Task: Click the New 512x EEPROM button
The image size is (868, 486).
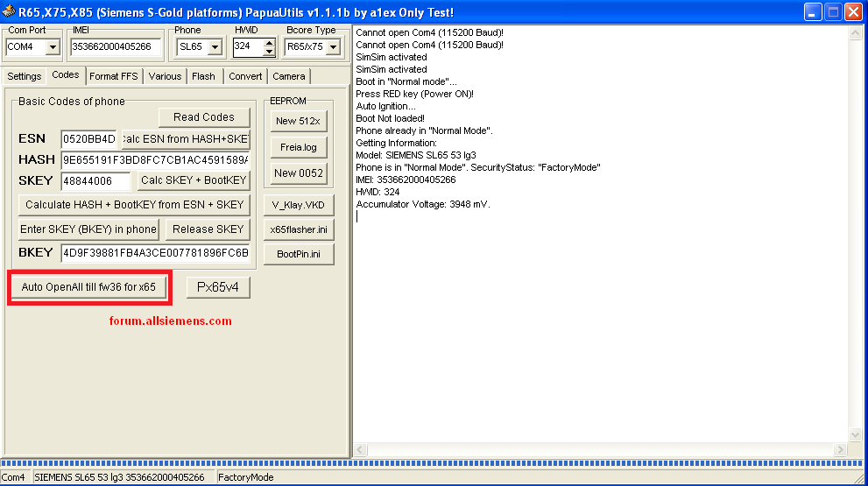Action: coord(299,121)
